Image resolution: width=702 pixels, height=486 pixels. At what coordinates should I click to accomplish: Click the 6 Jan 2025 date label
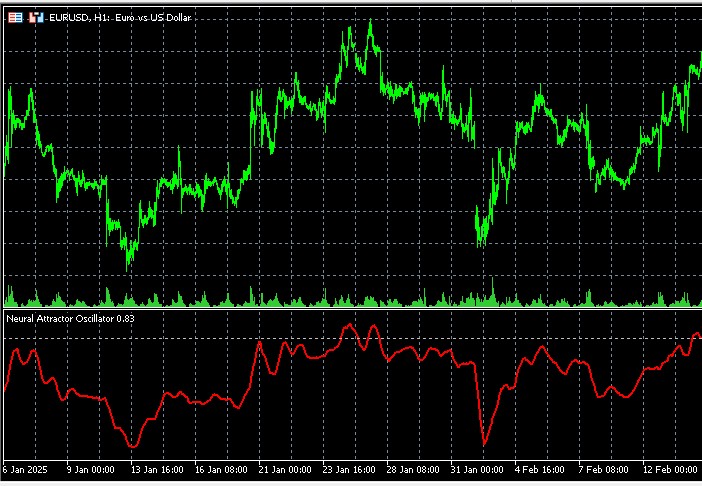coord(25,469)
